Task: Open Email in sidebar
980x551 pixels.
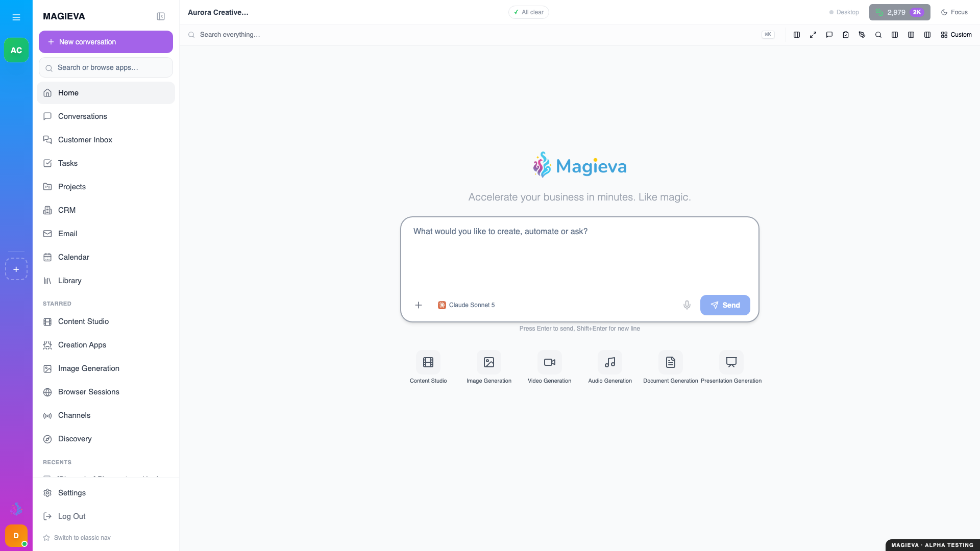Action: click(106, 234)
